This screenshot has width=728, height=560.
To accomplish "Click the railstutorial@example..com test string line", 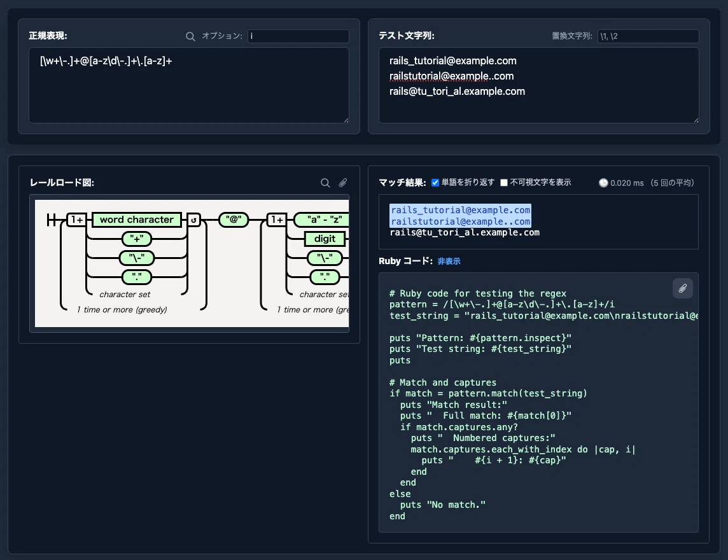I will pos(451,76).
